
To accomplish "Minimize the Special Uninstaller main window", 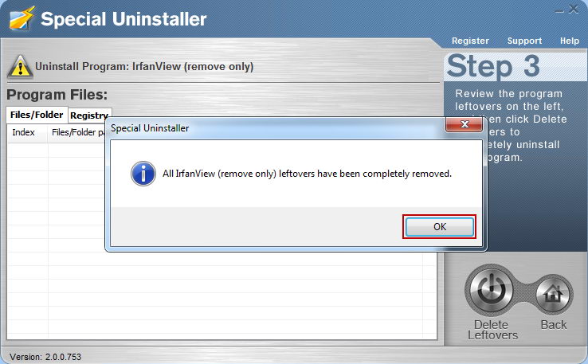I will coord(559,10).
